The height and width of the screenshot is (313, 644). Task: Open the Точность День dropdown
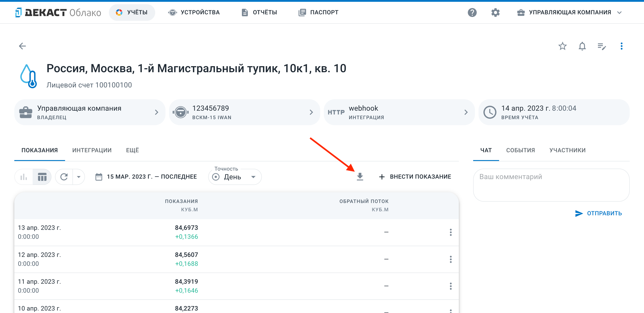coord(235,177)
